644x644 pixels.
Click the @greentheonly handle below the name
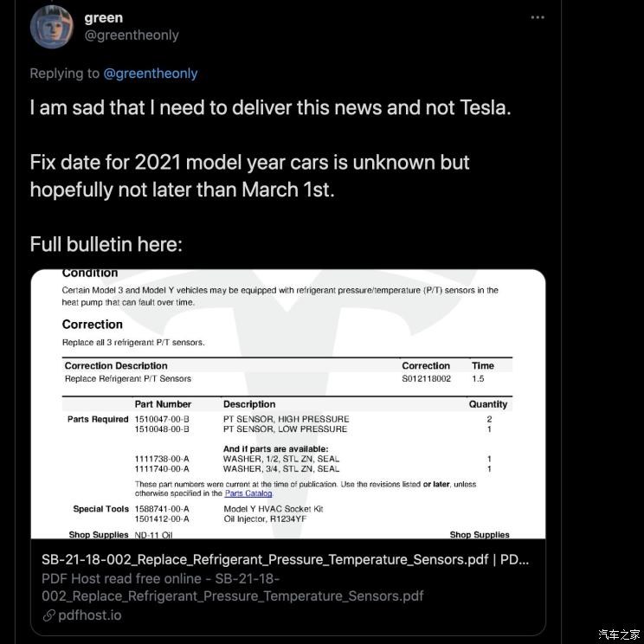point(132,35)
